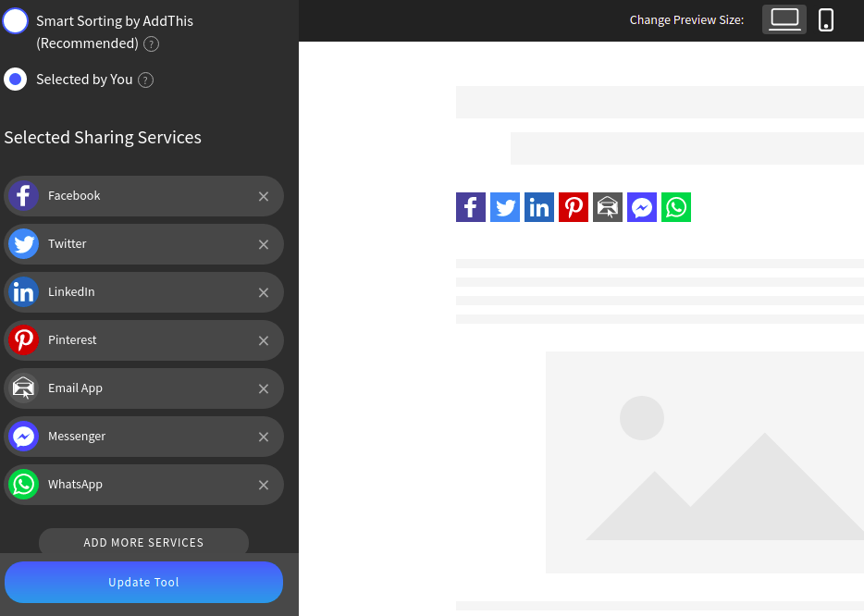Click the Messenger icon in services list
This screenshot has width=864, height=616.
pos(24,437)
